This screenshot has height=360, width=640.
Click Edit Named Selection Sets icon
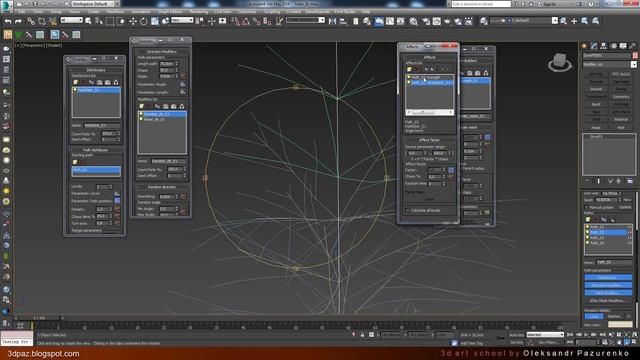[x=279, y=21]
